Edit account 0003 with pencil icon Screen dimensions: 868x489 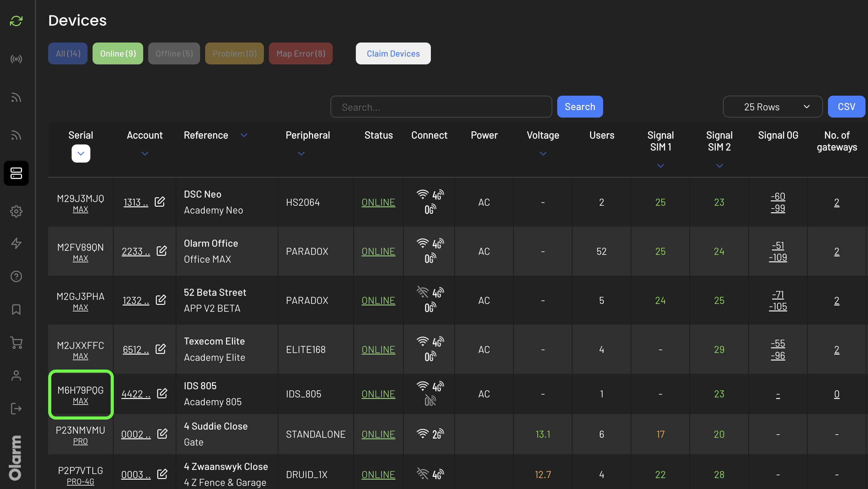click(162, 474)
